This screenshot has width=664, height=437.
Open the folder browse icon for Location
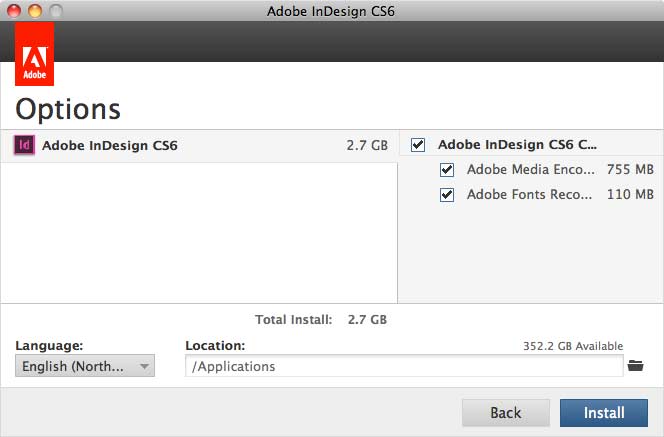pos(635,365)
